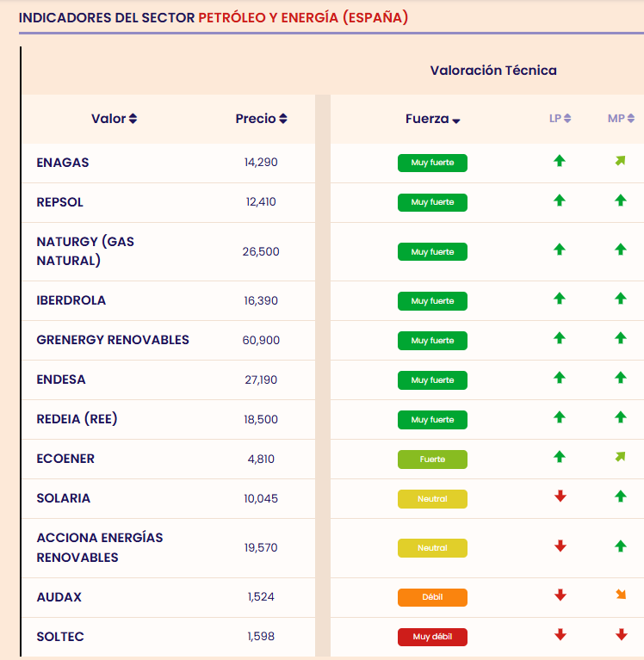Image resolution: width=644 pixels, height=660 pixels.
Task: Click SOLTEC MP red down arrow
Action: 622,634
